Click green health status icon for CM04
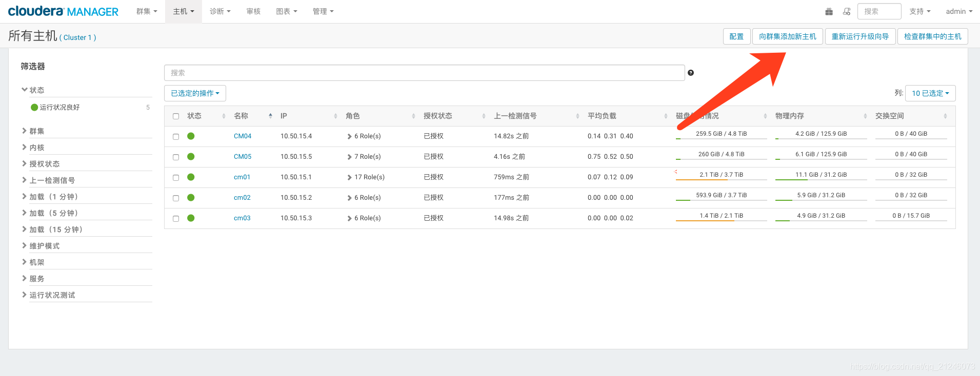 pos(191,136)
